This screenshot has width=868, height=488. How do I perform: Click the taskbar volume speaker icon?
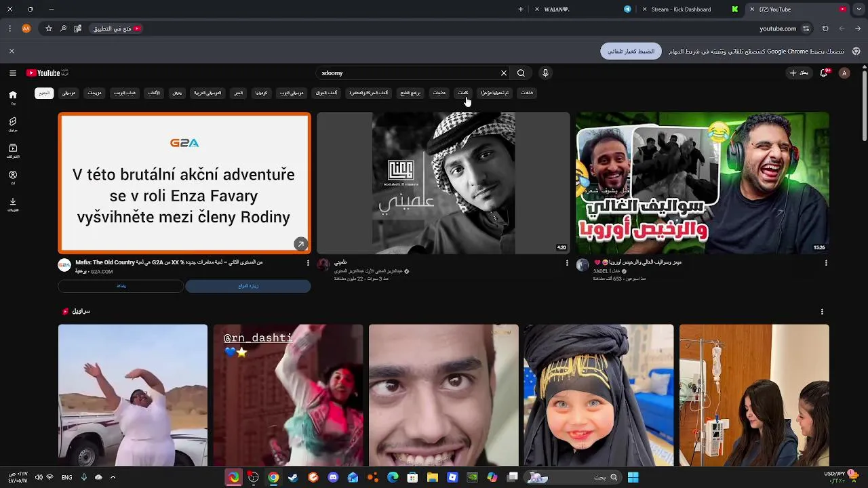click(x=39, y=477)
